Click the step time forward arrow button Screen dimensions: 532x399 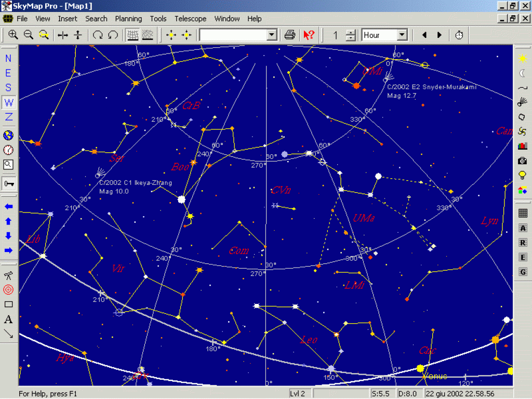pyautogui.click(x=440, y=35)
